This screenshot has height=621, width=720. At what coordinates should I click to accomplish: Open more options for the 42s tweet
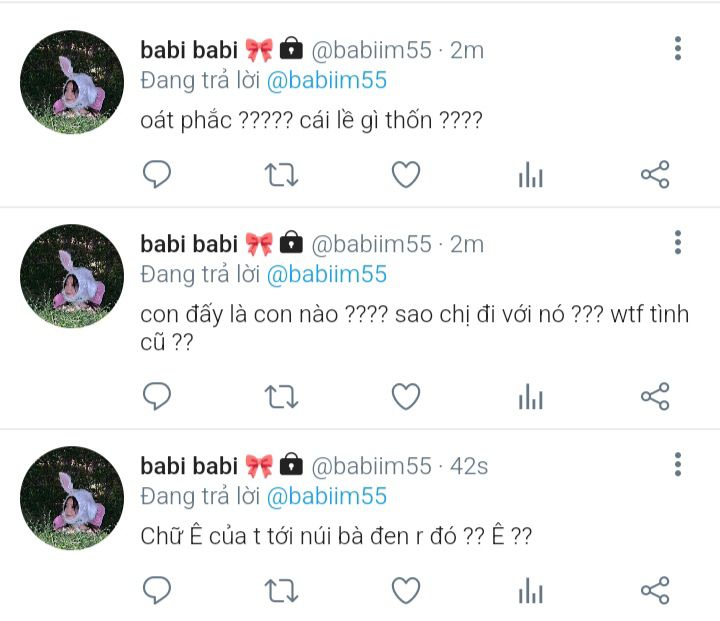coord(678,464)
